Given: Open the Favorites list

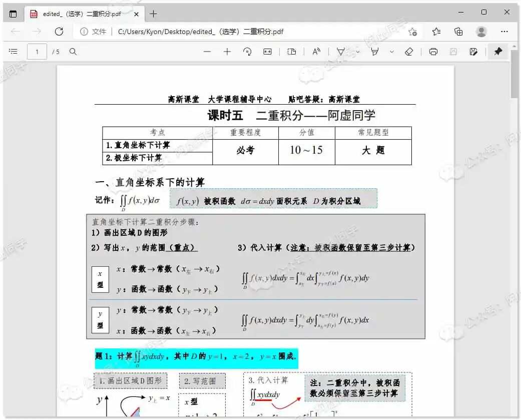Looking at the screenshot, I should (436, 32).
